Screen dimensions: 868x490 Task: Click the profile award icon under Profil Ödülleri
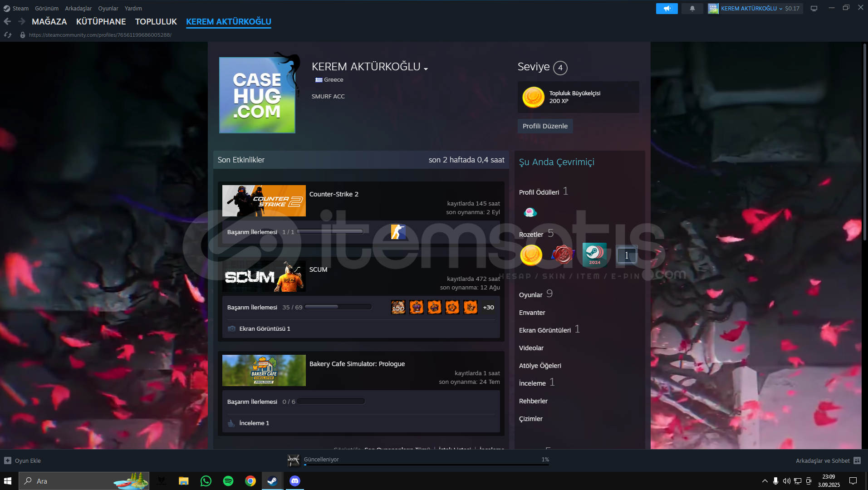530,212
